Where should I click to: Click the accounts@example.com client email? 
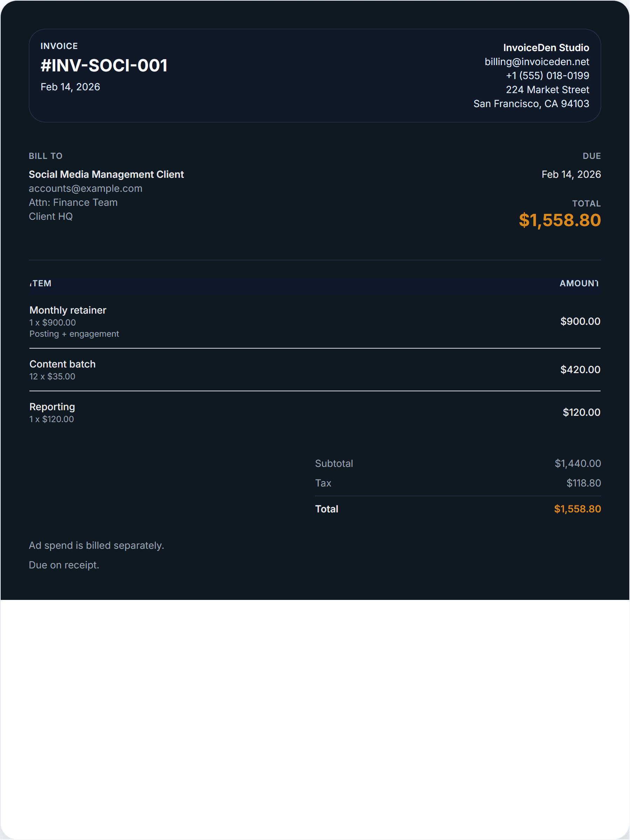tap(85, 188)
